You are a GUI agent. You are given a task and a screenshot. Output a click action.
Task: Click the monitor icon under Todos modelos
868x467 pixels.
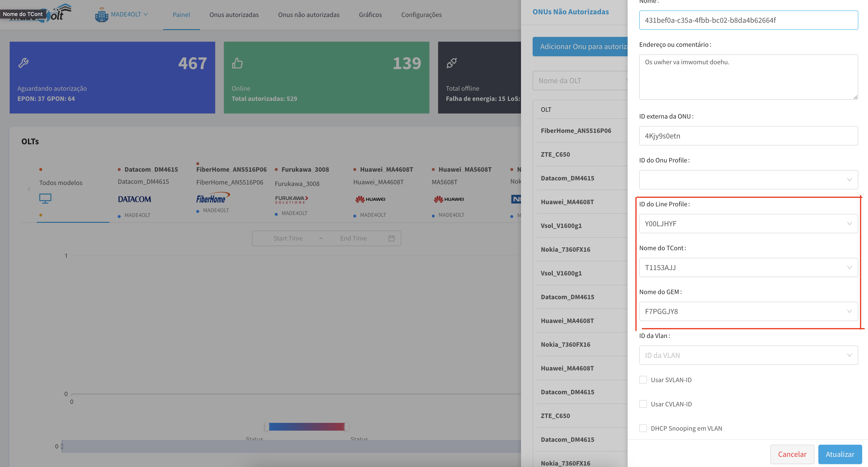point(45,198)
